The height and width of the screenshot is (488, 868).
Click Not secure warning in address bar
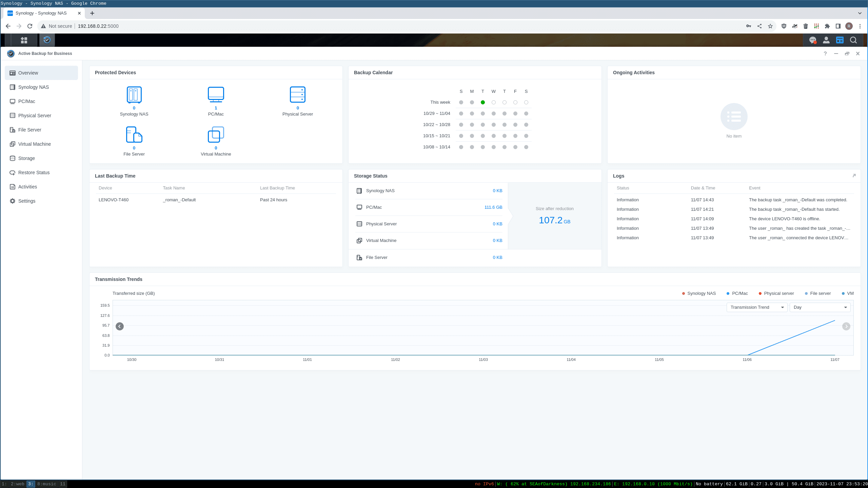pyautogui.click(x=57, y=26)
